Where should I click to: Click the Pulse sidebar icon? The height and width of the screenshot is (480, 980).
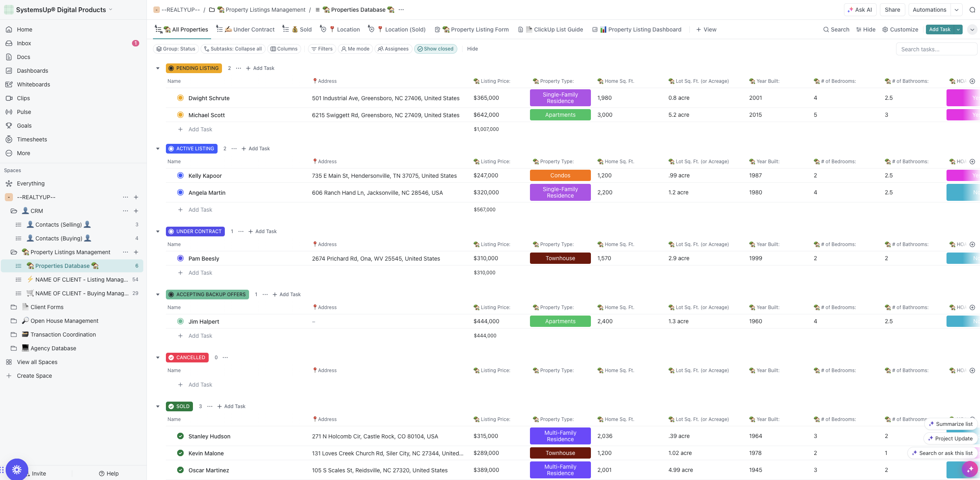click(9, 112)
